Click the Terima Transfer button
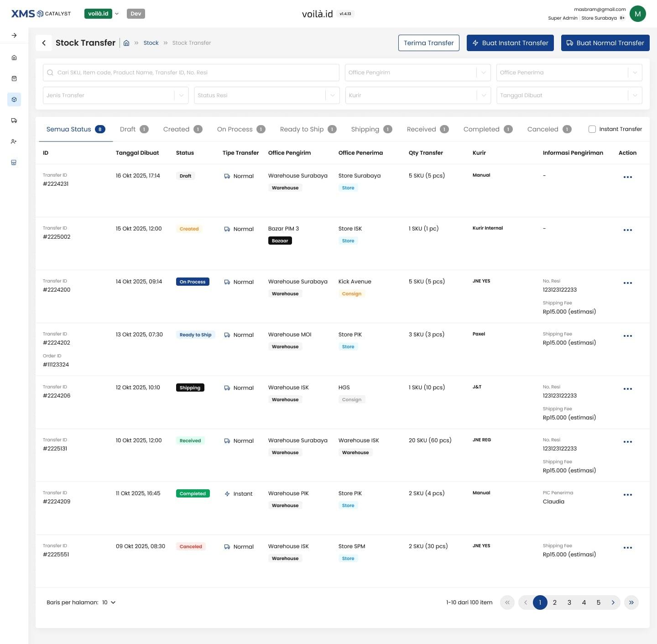 pyautogui.click(x=429, y=43)
